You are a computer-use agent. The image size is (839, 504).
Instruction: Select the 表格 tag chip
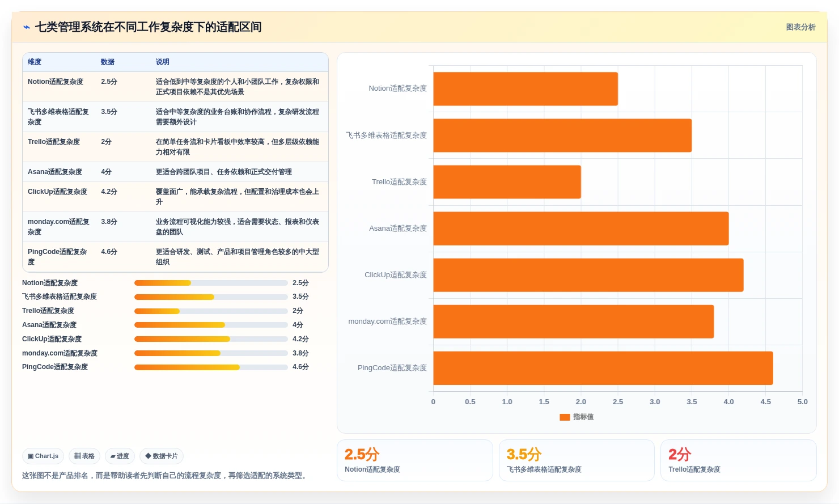pyautogui.click(x=84, y=456)
